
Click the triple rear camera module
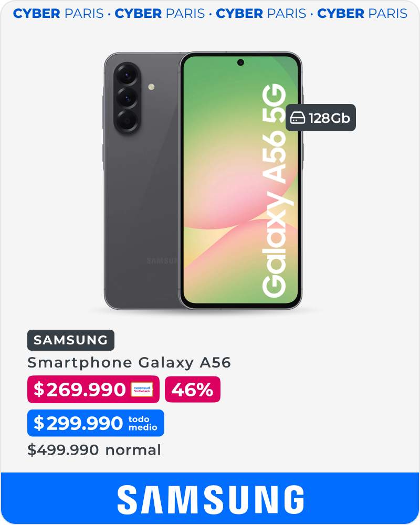[127, 98]
